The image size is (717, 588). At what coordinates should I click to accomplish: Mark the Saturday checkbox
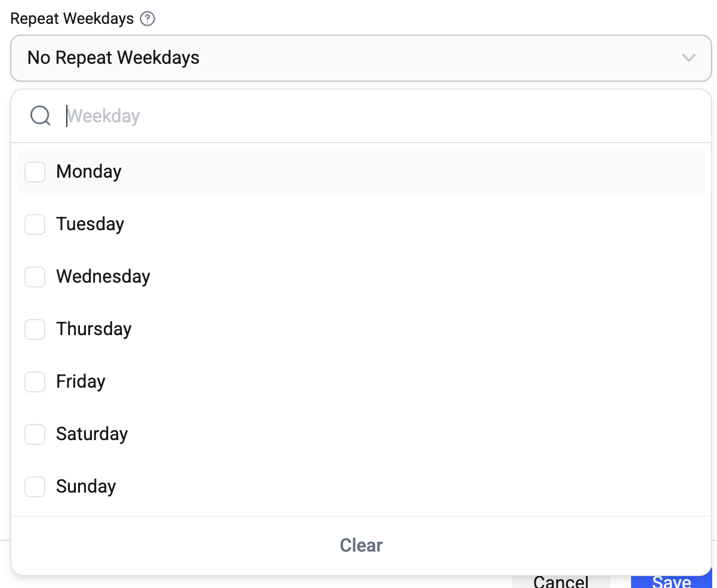[35, 435]
